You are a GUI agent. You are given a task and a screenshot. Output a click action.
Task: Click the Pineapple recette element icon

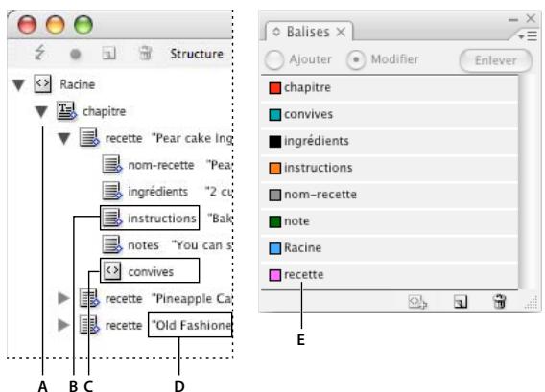(x=89, y=298)
